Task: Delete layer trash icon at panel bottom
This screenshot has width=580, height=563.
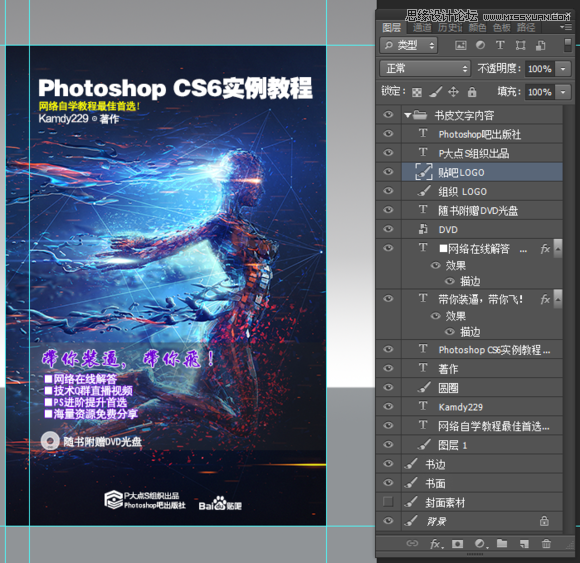Action: tap(546, 543)
